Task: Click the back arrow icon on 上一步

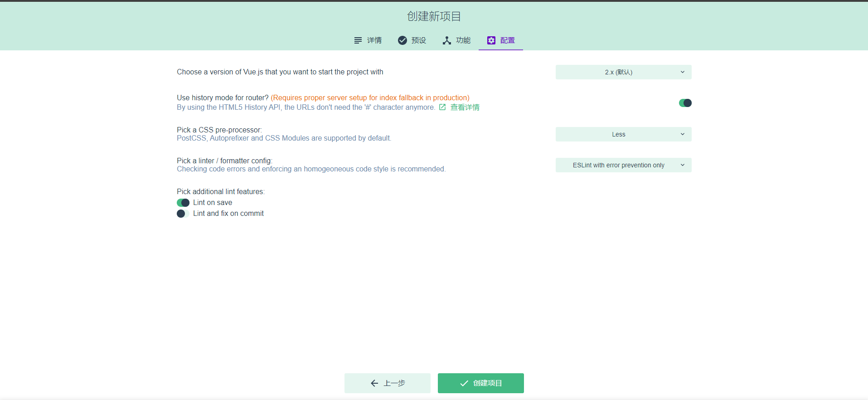Action: tap(374, 383)
